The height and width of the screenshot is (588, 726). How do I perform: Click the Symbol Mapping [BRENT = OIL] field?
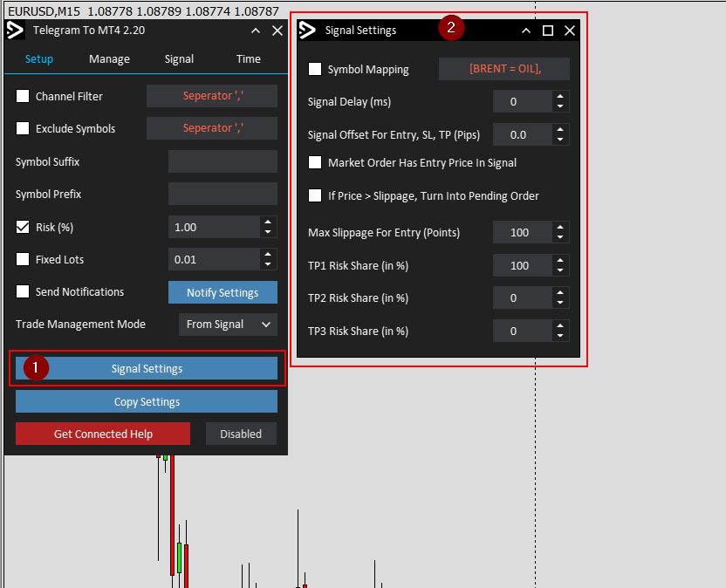coord(504,69)
